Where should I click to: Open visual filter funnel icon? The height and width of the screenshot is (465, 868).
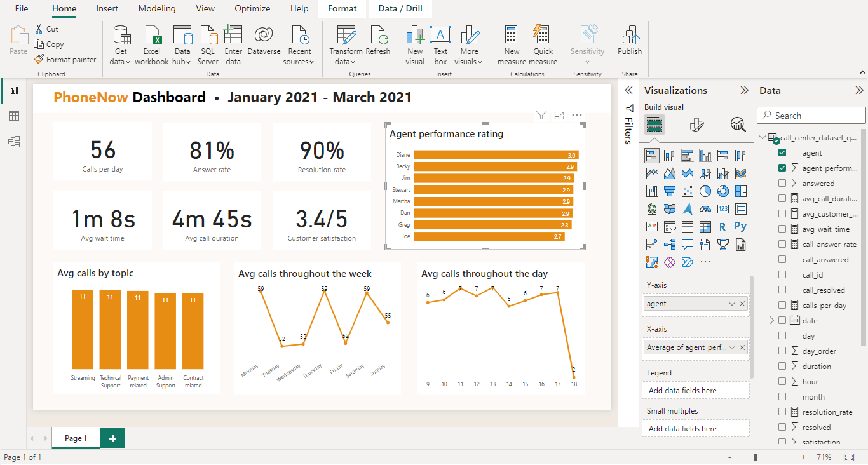541,115
